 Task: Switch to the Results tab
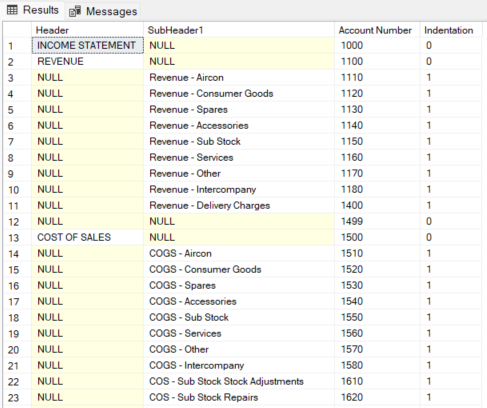tap(33, 10)
